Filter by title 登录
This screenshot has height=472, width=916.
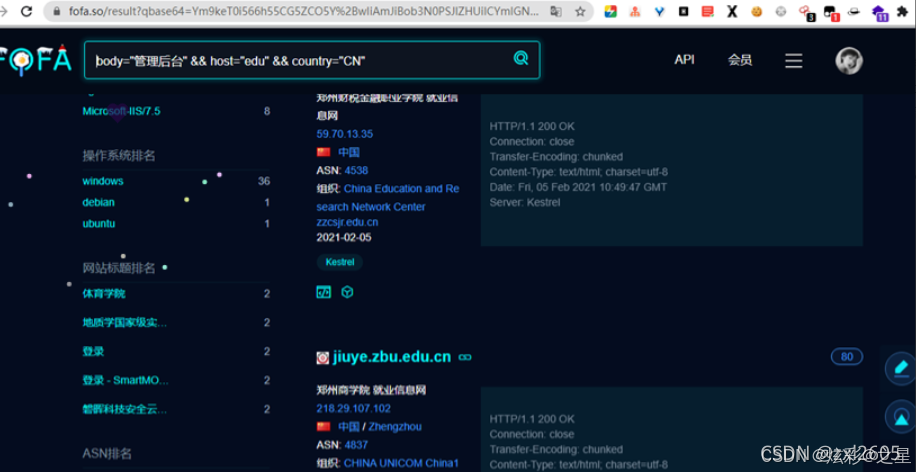pyautogui.click(x=93, y=352)
